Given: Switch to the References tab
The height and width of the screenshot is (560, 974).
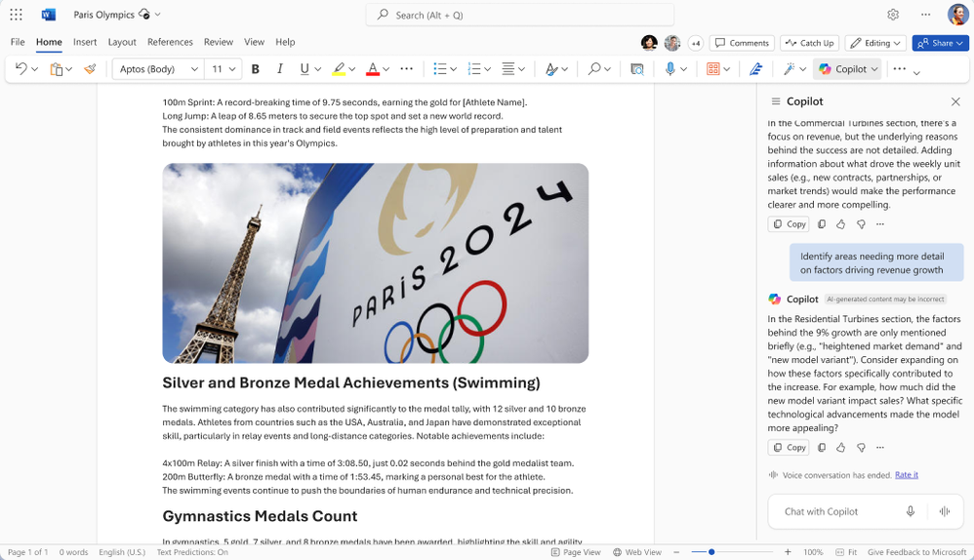Looking at the screenshot, I should coord(170,42).
